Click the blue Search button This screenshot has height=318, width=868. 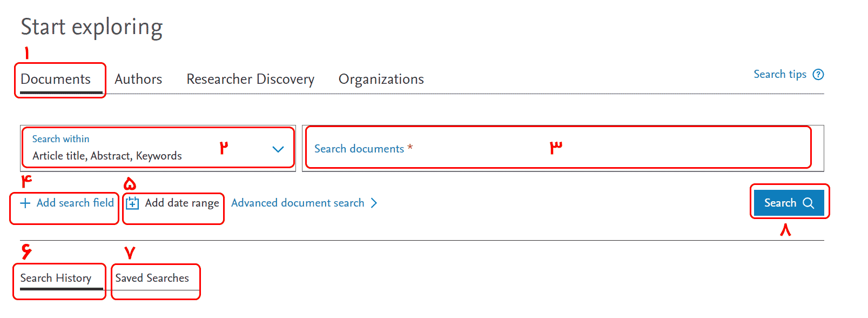789,203
